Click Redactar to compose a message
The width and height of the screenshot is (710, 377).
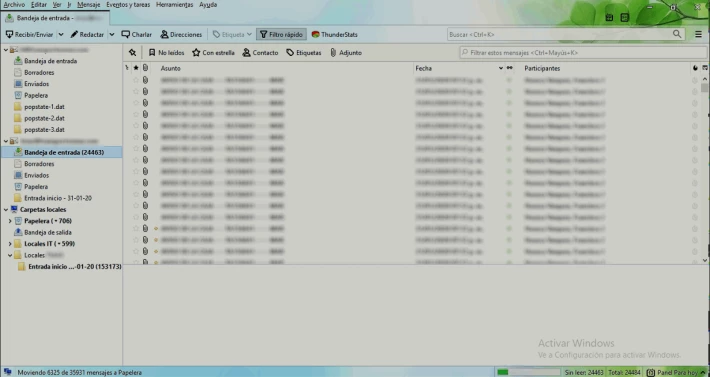coord(87,34)
